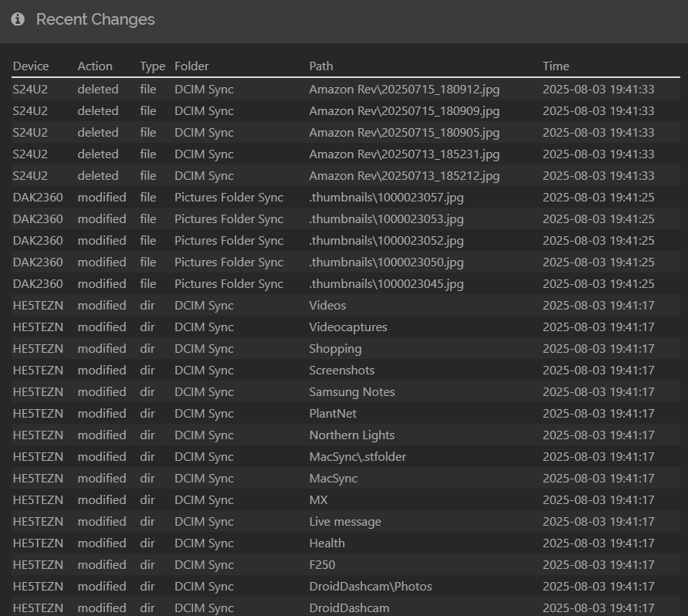Select the Samsung Notes directory row
The height and width of the screenshot is (616, 688).
(346, 392)
